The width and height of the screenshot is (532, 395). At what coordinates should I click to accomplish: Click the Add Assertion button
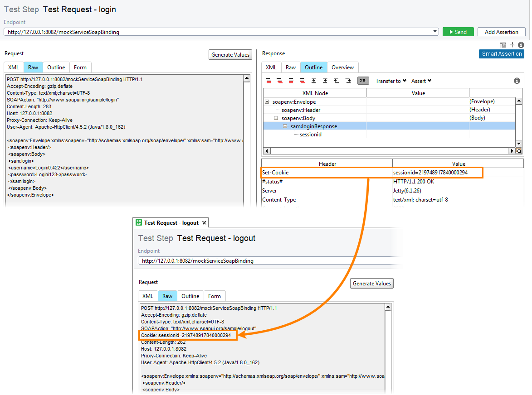(x=501, y=32)
